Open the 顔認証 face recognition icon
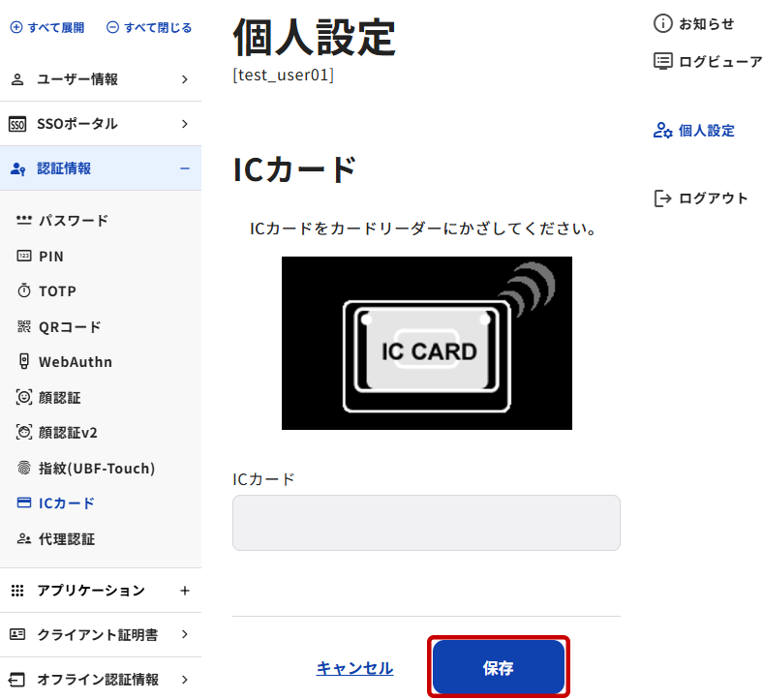 (x=24, y=397)
